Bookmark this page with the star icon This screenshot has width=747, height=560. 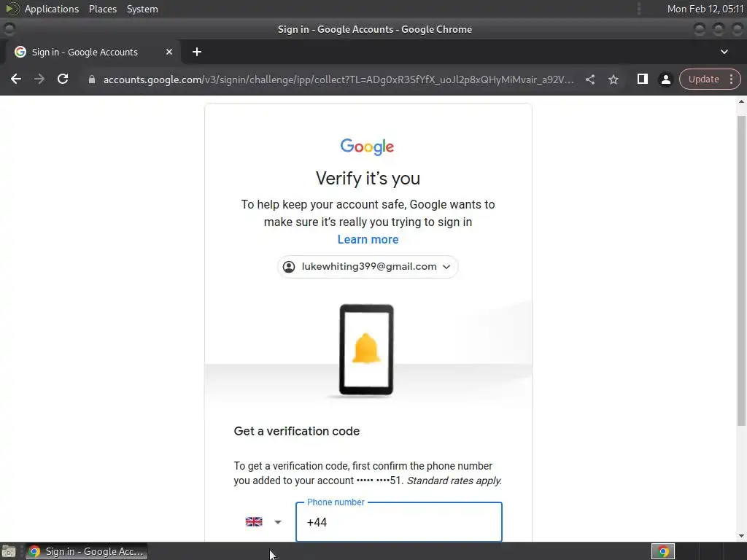613,79
